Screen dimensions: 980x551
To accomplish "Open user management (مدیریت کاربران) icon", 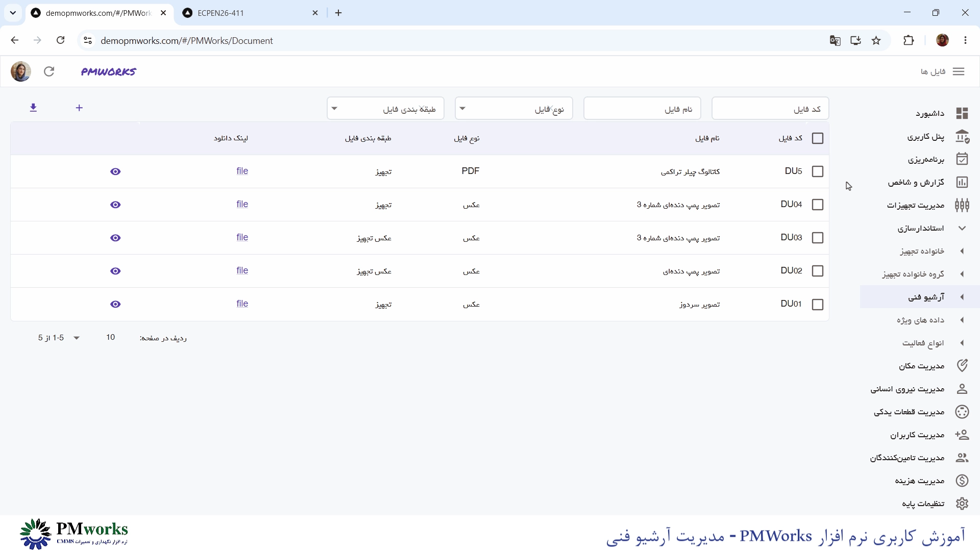I will pos(962,435).
